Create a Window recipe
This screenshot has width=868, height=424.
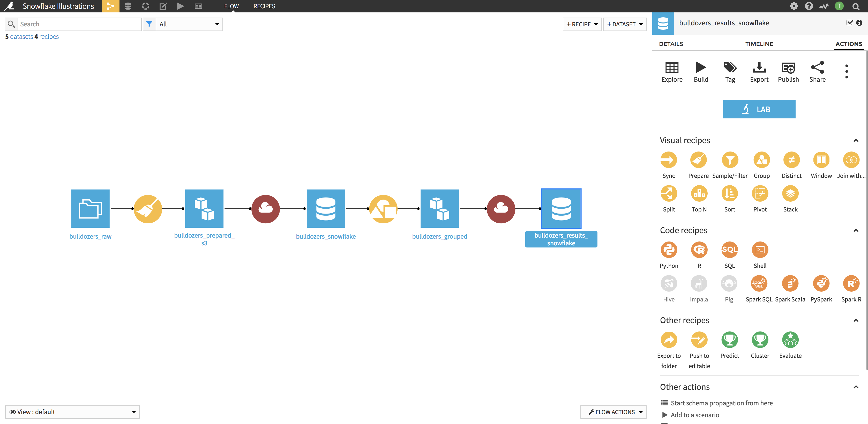(821, 160)
